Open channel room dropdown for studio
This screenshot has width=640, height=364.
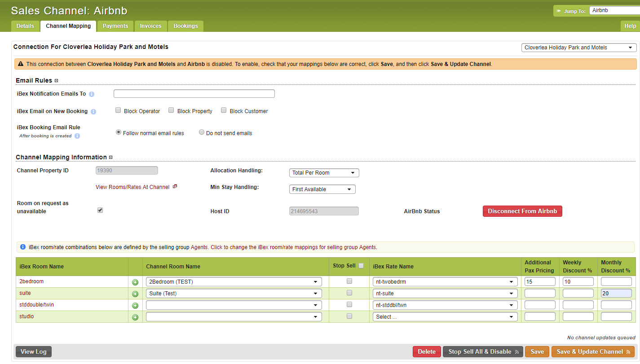click(x=234, y=317)
